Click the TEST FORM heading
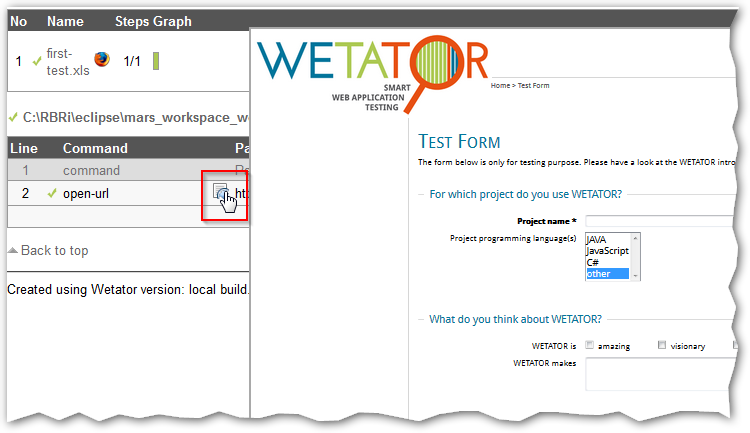Viewport: 750px width, 433px height. click(x=459, y=142)
